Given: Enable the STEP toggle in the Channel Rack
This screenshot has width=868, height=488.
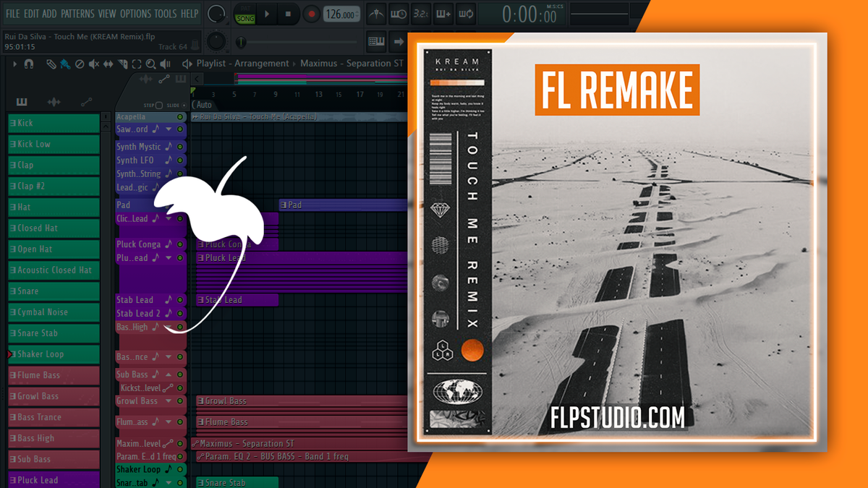Looking at the screenshot, I should coord(158,105).
